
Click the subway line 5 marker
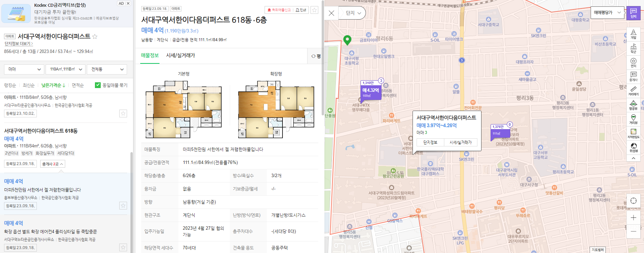(462, 60)
